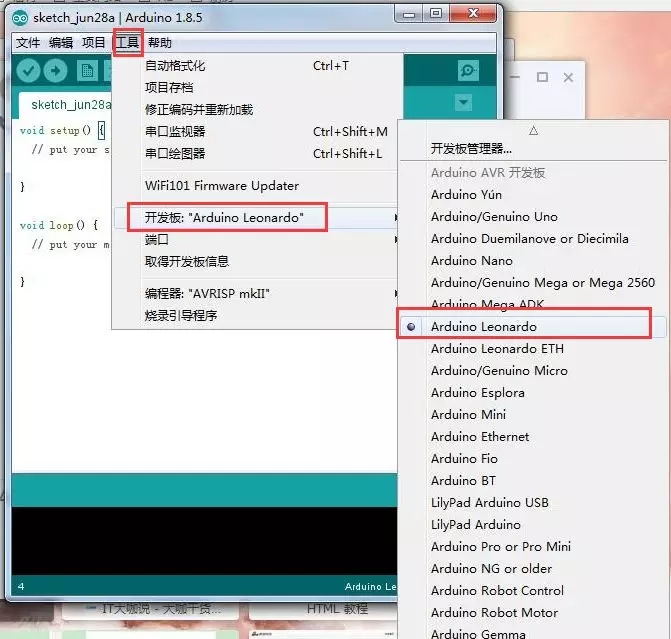The image size is (671, 639).
Task: Select Arduino Esplora board
Action: tap(533, 392)
